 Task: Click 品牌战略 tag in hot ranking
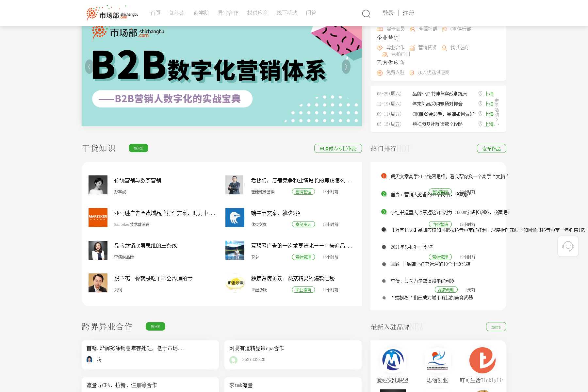(446, 290)
